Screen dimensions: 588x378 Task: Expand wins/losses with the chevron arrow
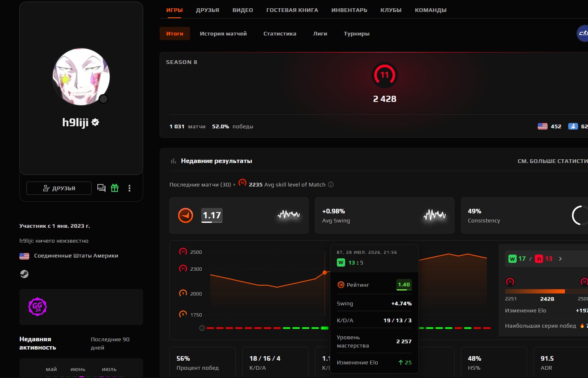560,259
